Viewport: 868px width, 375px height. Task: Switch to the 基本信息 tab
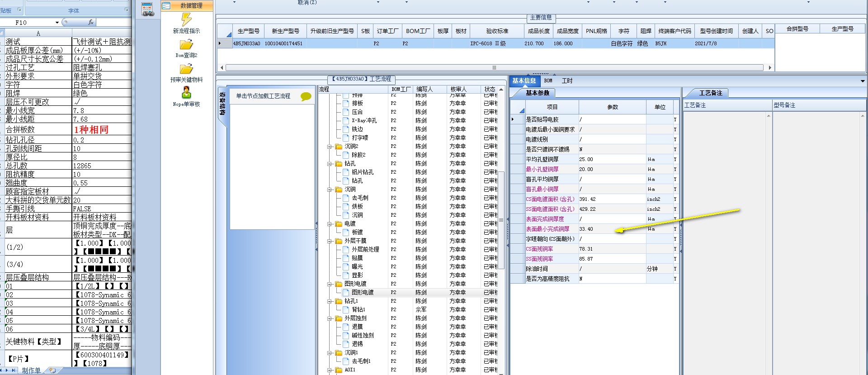[524, 81]
